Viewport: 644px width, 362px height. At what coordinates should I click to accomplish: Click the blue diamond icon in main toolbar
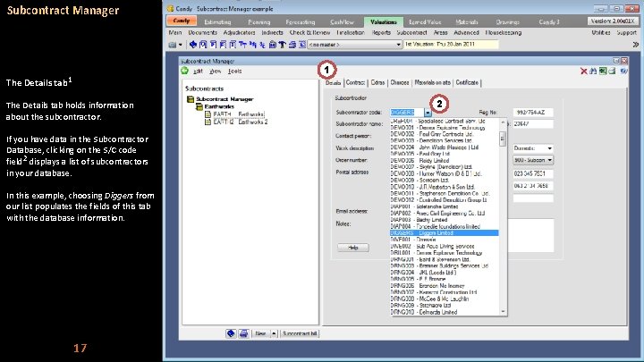tap(192, 45)
